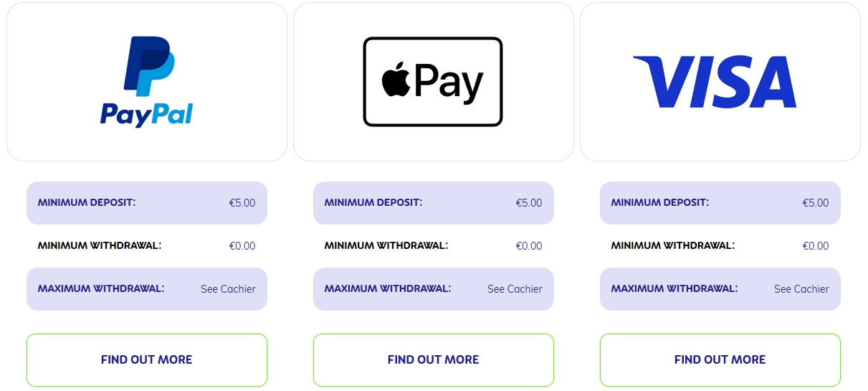Viewport: 868px width, 391px height.
Task: Click Apple Pay's €0.00 minimum withdrawal value
Action: click(529, 246)
